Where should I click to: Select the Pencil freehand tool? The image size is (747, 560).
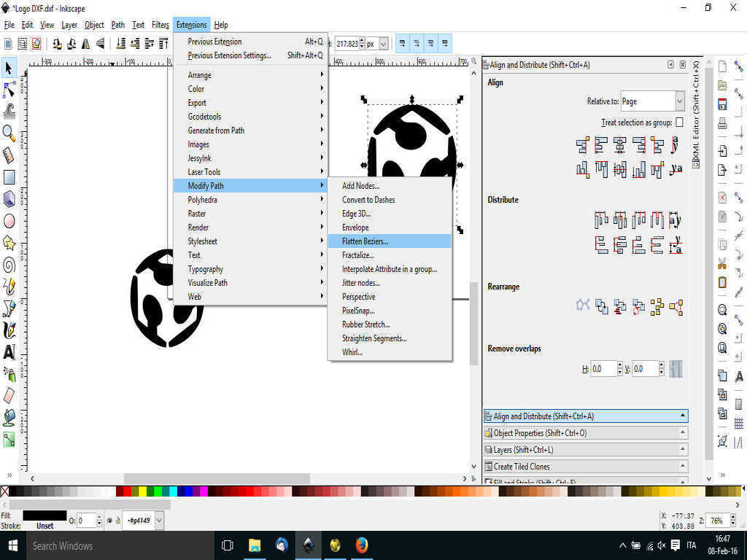click(9, 287)
